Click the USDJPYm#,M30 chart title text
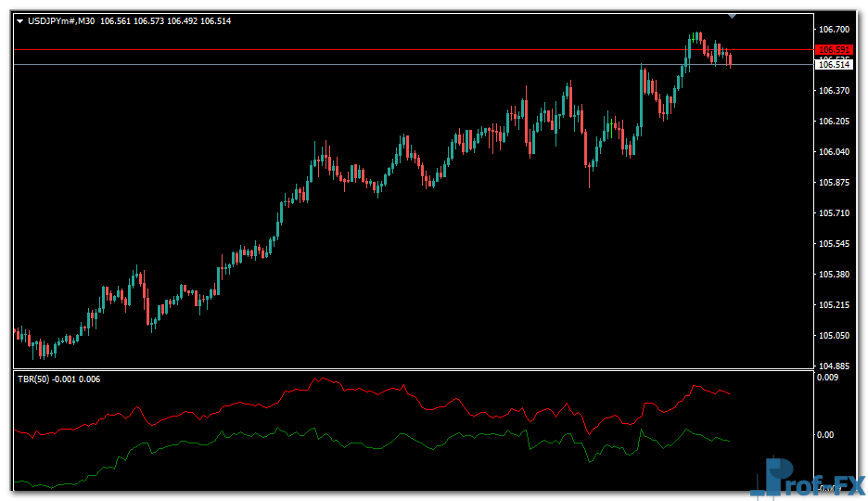The image size is (868, 501). (x=60, y=20)
